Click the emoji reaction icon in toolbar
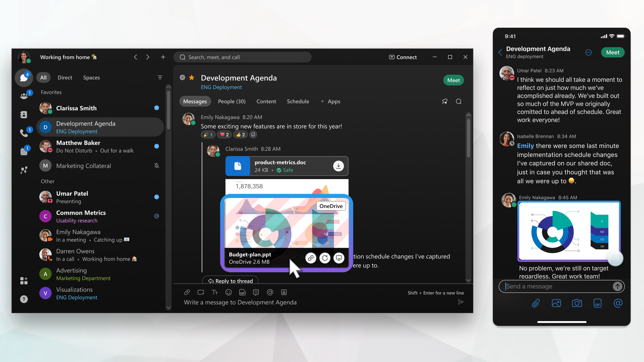This screenshot has height=362, width=644. 228,292
